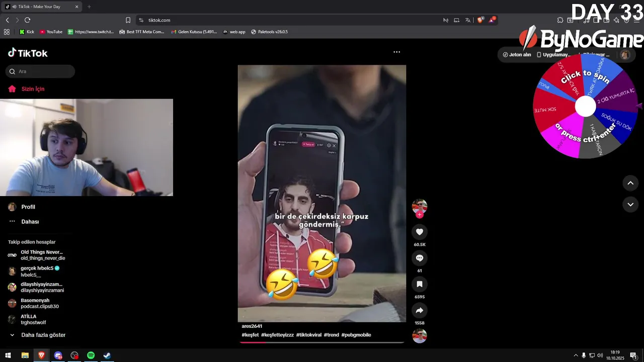
Task: Open File Explorer from the taskbar
Action: (x=25, y=355)
